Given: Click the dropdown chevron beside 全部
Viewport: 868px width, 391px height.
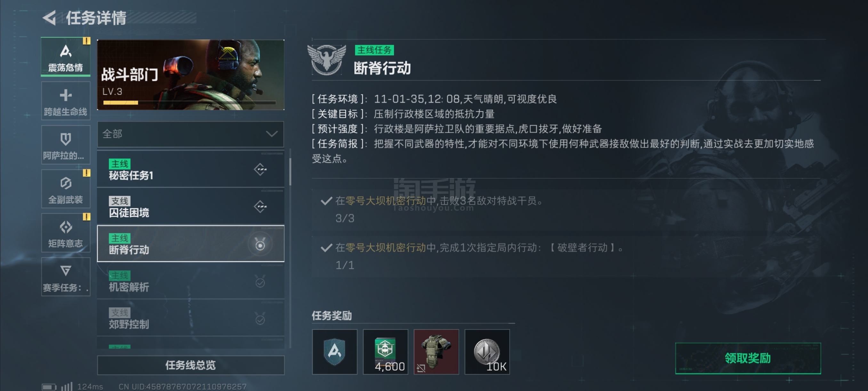Looking at the screenshot, I should tap(272, 134).
